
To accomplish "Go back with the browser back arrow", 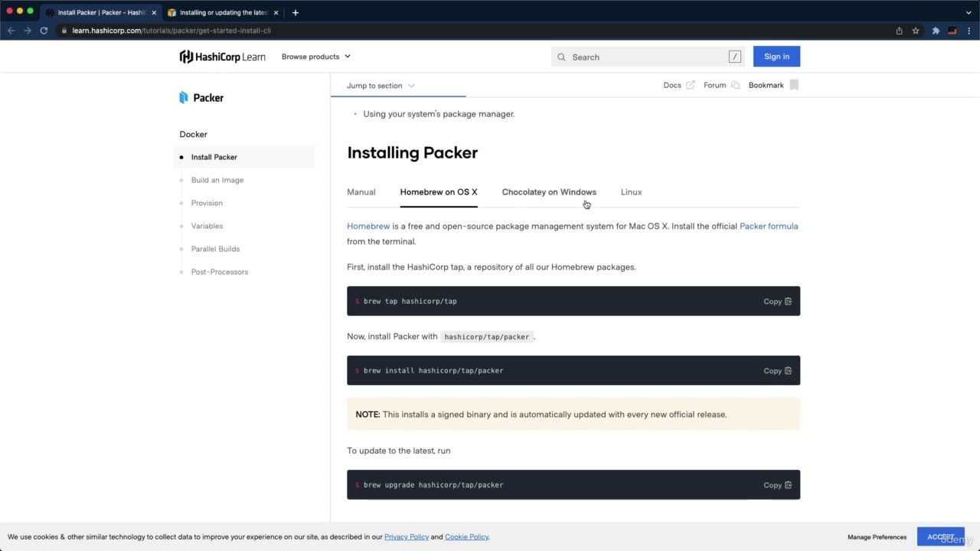I will click(11, 31).
